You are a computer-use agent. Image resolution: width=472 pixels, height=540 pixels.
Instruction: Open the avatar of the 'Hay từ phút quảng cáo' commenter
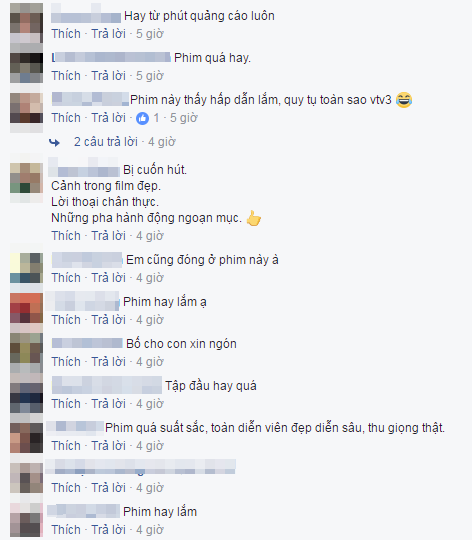[x=27, y=24]
